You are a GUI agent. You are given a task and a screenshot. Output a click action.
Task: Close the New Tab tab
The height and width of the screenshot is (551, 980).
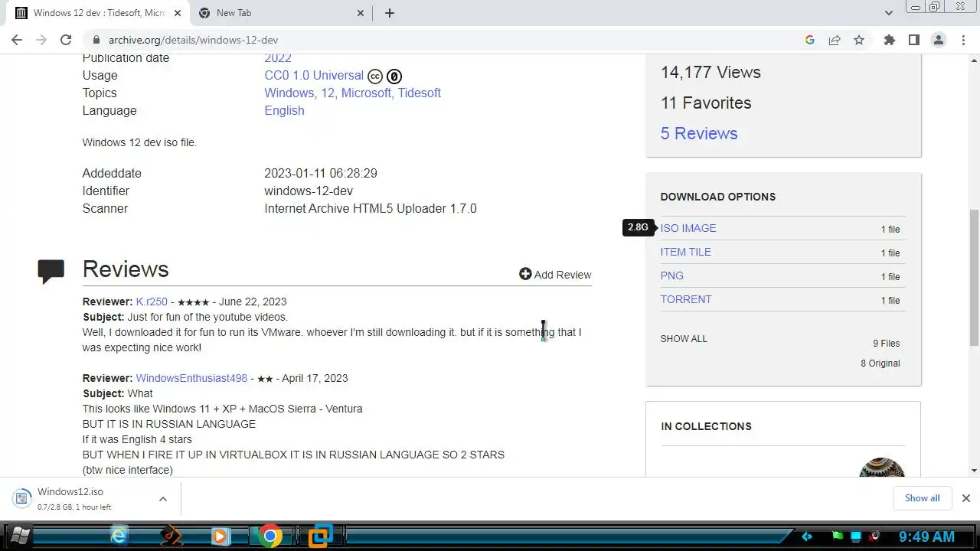click(x=361, y=13)
